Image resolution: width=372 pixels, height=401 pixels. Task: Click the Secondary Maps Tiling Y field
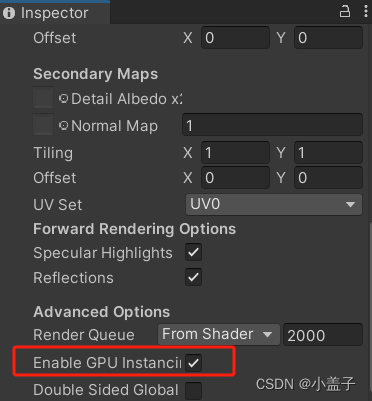328,153
